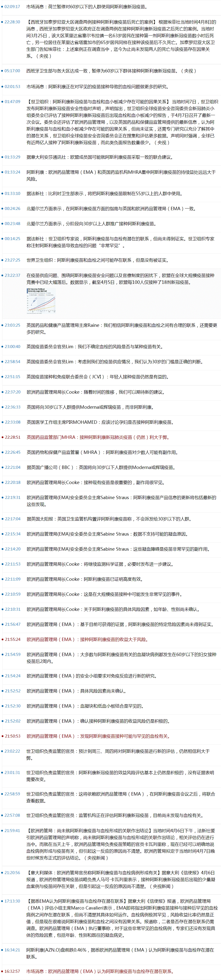This screenshot has height=980, width=221.
Task: Open the EU Vaccine Rollout chart thumbnail
Action: pos(41,301)
